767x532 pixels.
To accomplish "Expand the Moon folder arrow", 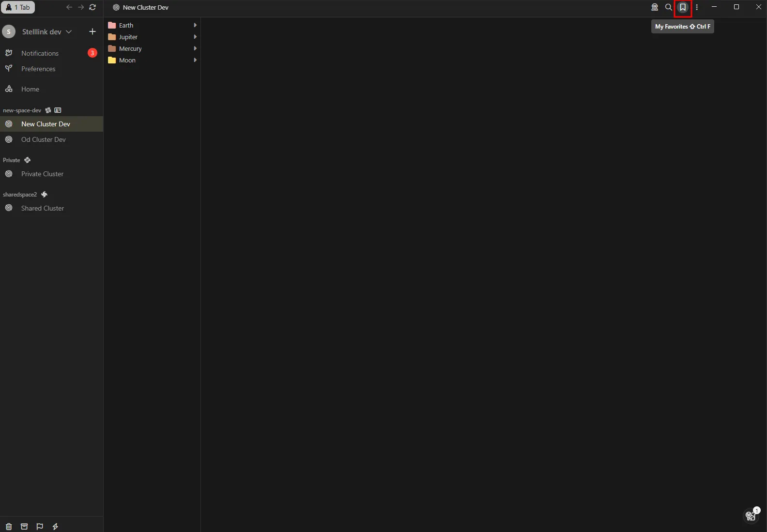I will point(195,60).
